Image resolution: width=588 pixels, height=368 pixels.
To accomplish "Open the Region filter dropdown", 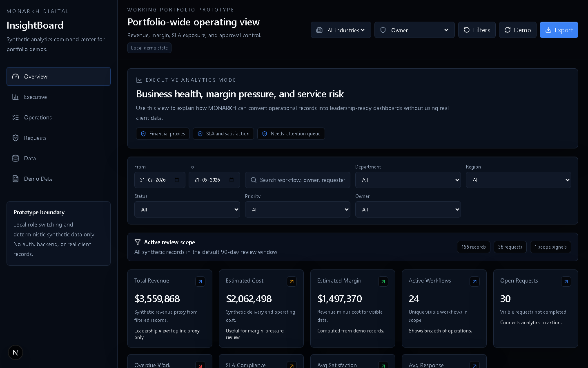I will [x=519, y=180].
